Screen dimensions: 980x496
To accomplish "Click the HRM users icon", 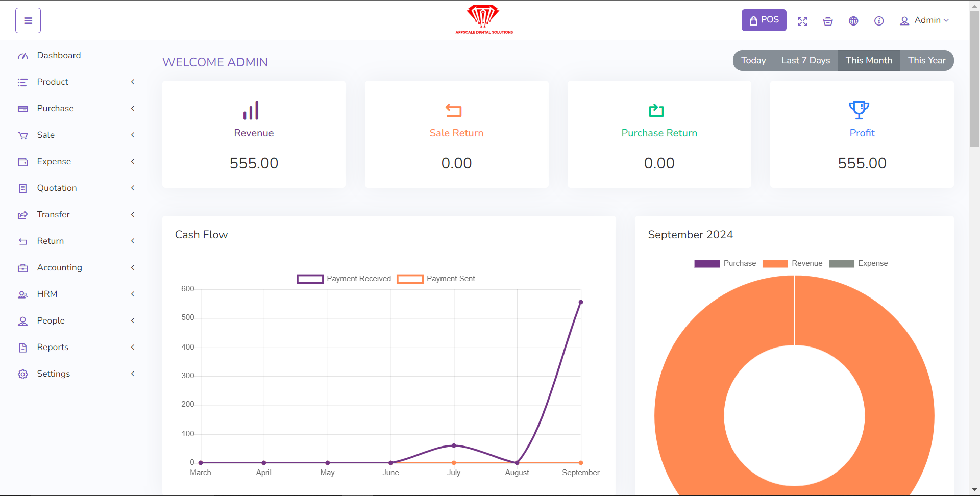I will [23, 294].
